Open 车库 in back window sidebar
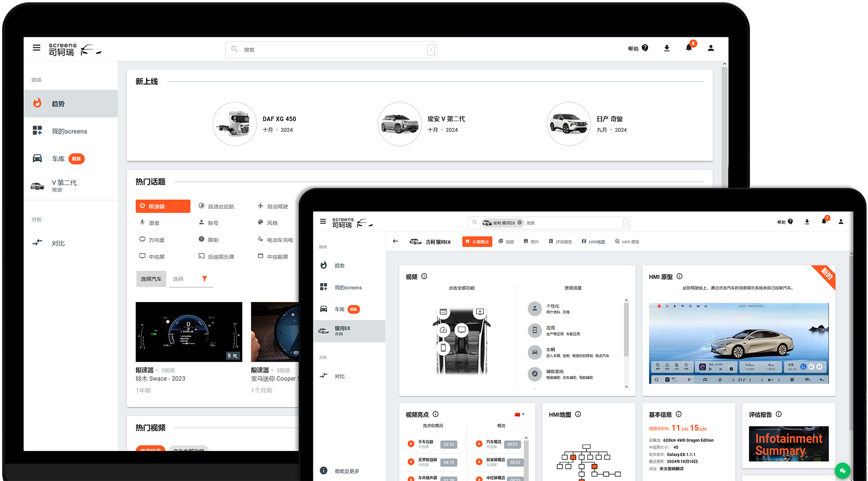The image size is (868, 481). click(71, 159)
